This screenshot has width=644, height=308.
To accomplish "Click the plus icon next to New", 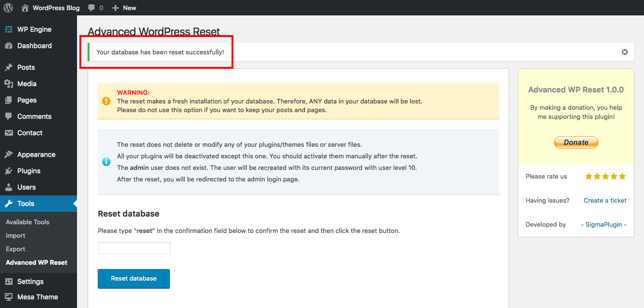I will 115,8.
